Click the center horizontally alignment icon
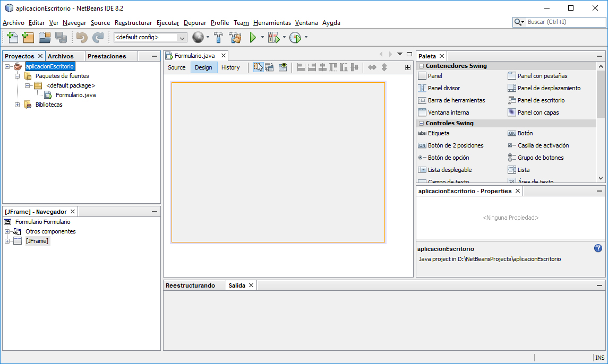Viewport: 608px width, 364px height. click(322, 67)
